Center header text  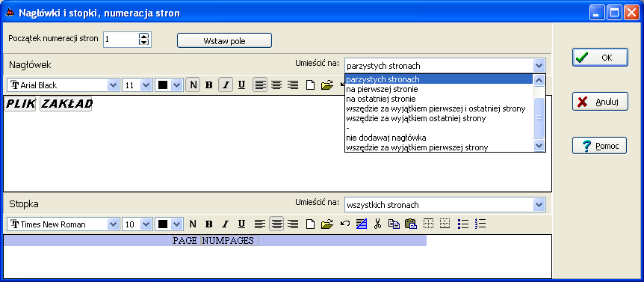pyautogui.click(x=276, y=85)
